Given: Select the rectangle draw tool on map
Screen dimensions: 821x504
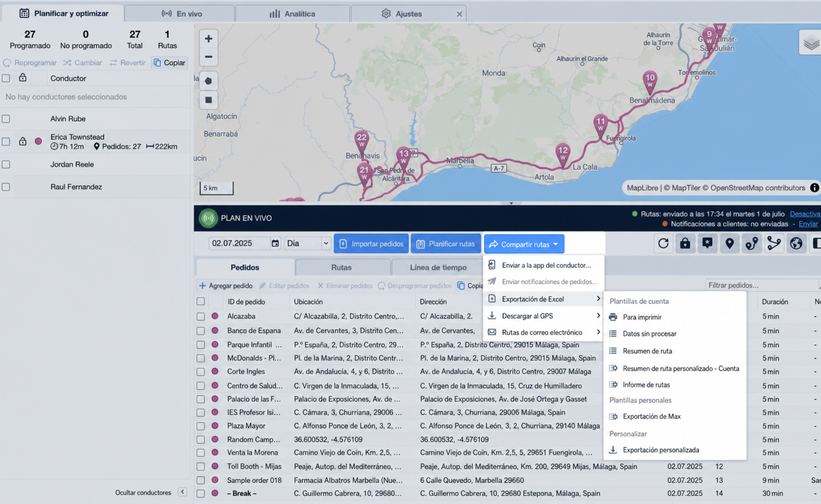Looking at the screenshot, I should point(209,100).
